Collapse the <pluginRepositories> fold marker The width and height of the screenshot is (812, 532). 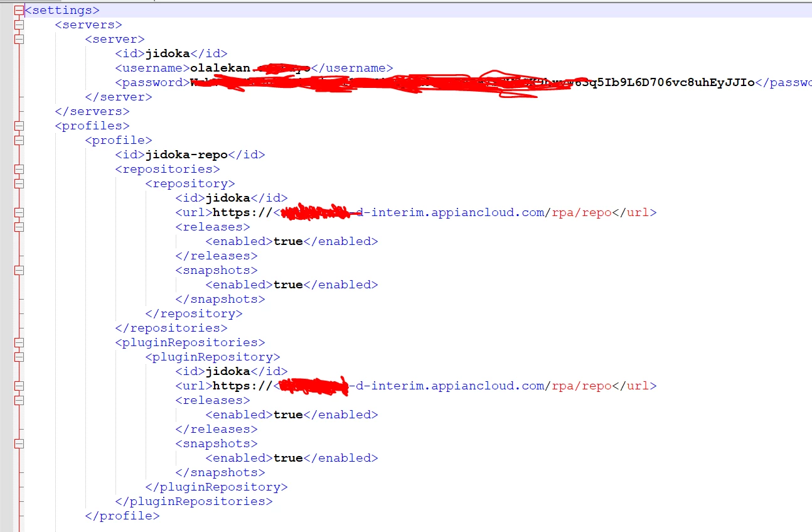[19, 342]
